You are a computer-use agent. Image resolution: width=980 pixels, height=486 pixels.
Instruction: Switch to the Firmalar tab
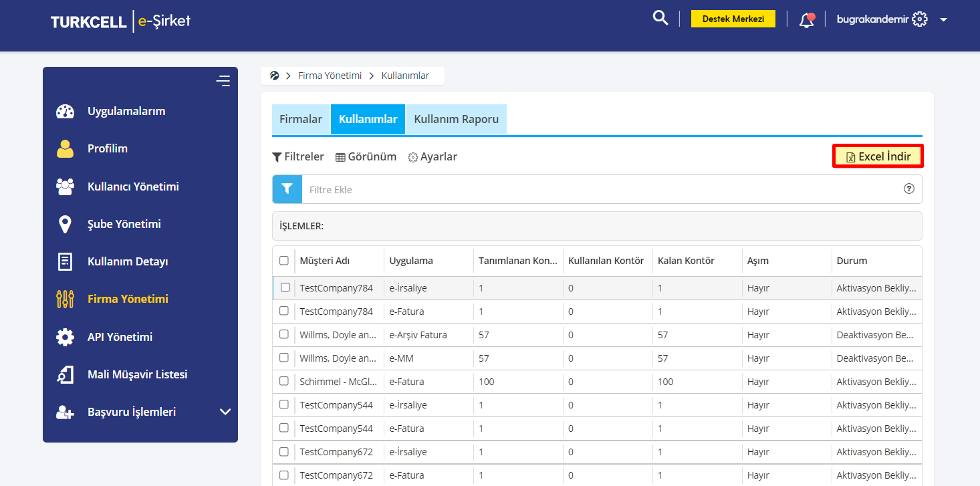(x=301, y=119)
